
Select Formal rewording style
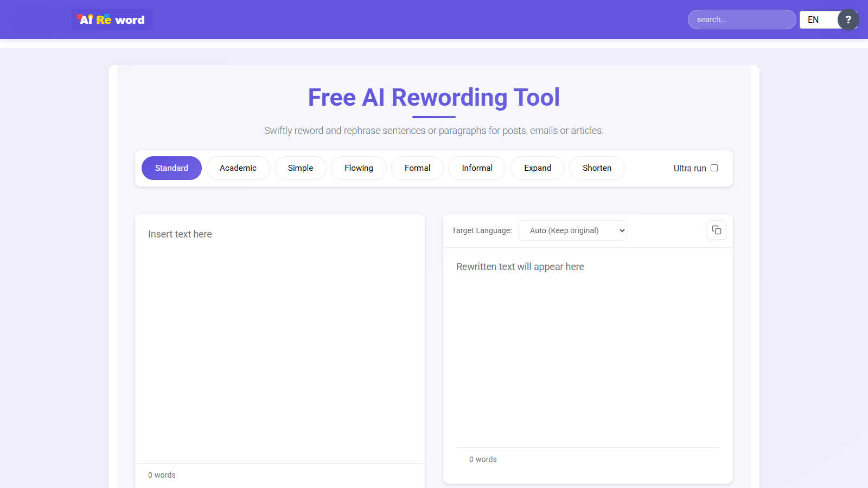tap(417, 168)
